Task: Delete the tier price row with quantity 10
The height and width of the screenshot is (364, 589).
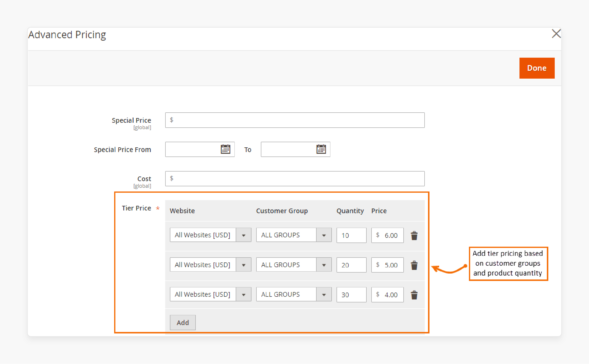Action: 414,236
